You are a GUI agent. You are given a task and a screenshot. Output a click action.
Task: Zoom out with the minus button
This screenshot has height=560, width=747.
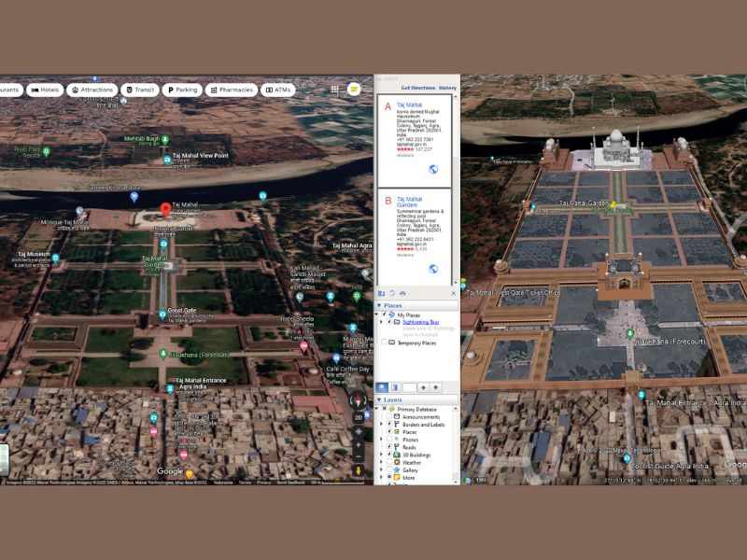tap(359, 456)
